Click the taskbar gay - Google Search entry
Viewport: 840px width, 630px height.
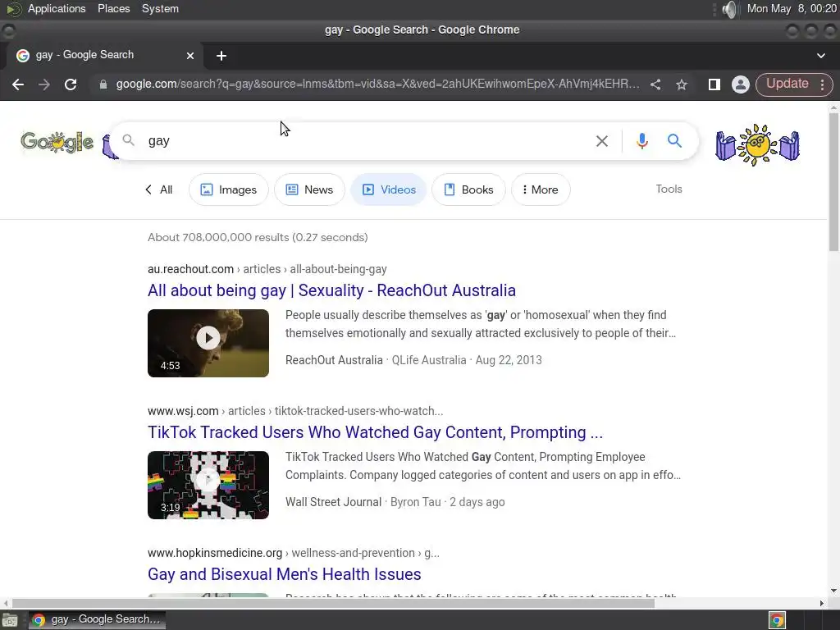pyautogui.click(x=97, y=620)
